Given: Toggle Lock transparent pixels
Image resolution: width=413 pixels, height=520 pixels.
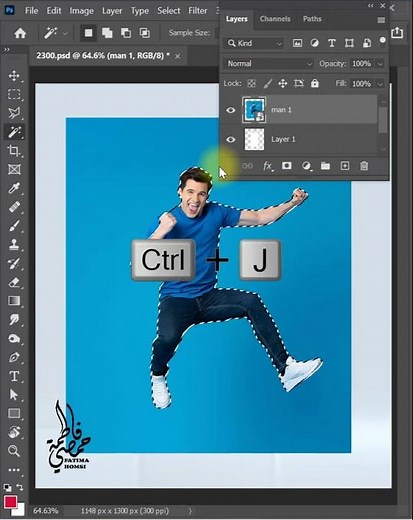Looking at the screenshot, I should [251, 83].
